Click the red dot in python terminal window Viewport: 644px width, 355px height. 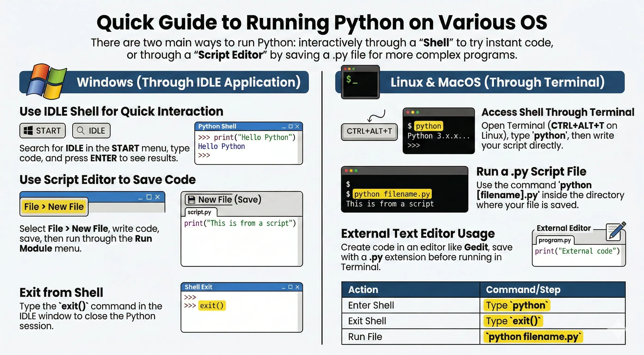[x=408, y=112]
